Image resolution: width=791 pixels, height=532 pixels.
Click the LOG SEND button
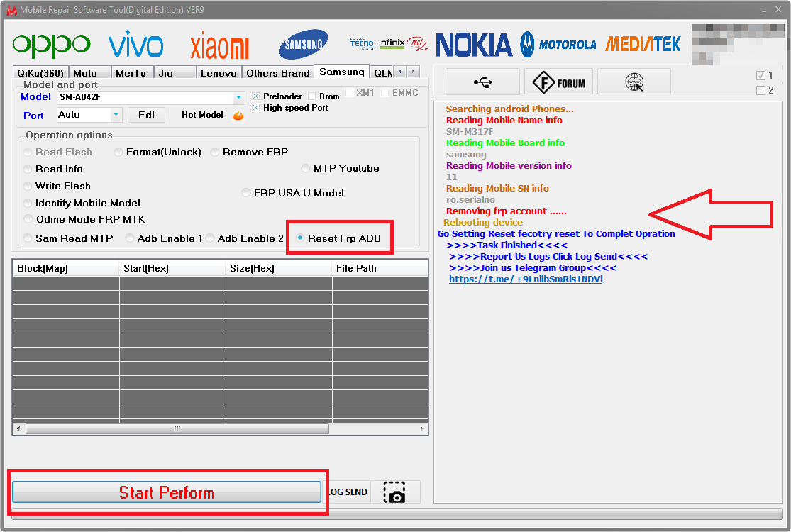[348, 492]
